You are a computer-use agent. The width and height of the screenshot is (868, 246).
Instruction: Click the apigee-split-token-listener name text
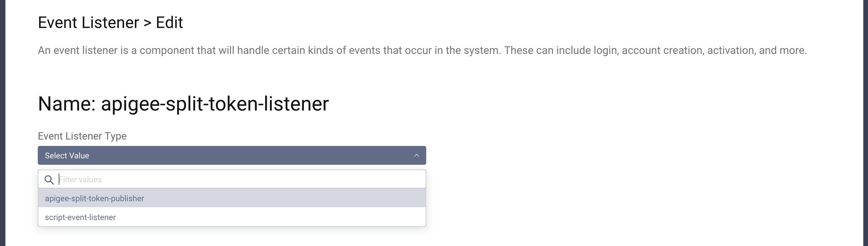point(215,104)
